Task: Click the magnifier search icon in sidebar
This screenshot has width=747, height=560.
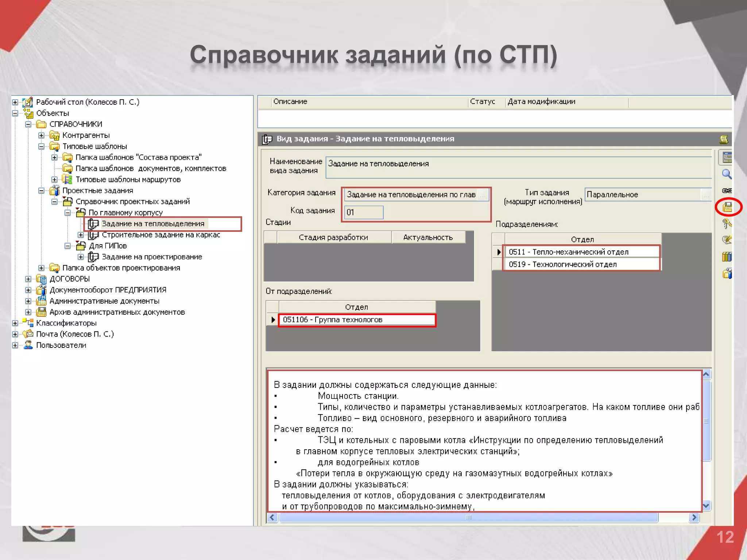Action: [x=727, y=174]
